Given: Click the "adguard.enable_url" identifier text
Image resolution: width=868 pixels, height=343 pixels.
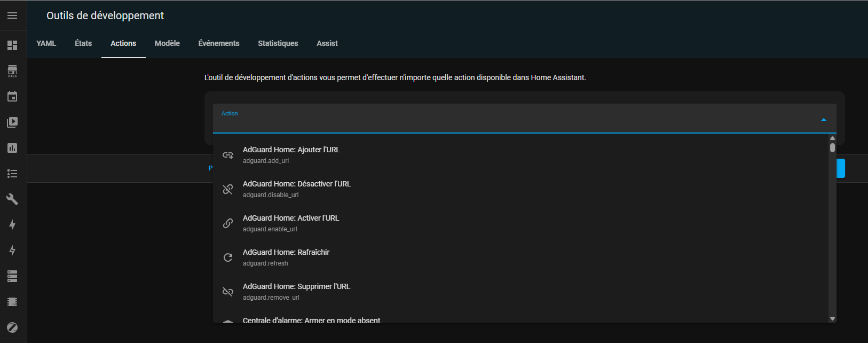Looking at the screenshot, I should pos(270,229).
